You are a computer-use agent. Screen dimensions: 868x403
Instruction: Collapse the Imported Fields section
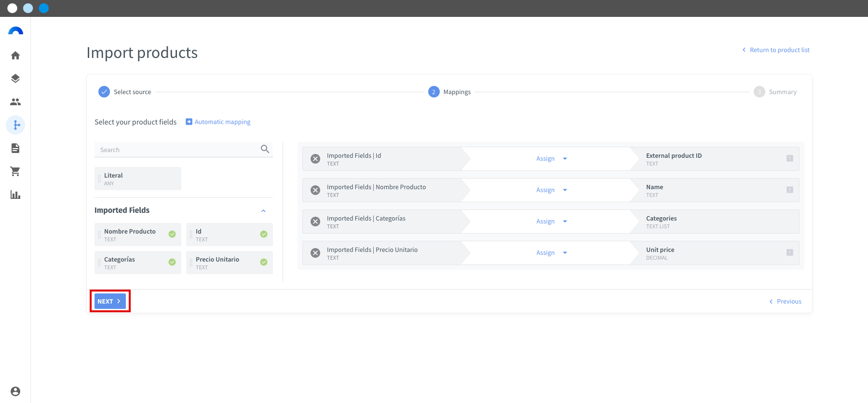click(263, 211)
